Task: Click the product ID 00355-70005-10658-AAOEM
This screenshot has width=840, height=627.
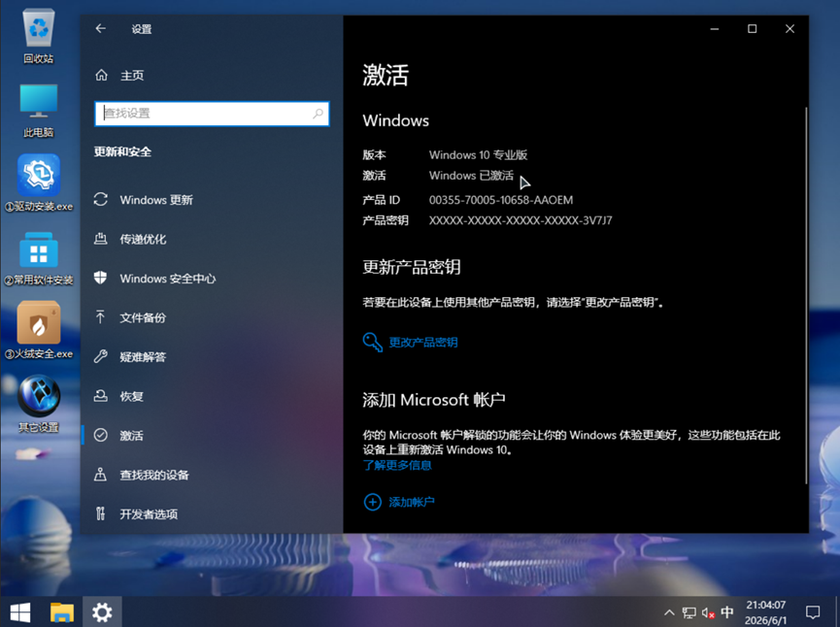Action: (501, 200)
